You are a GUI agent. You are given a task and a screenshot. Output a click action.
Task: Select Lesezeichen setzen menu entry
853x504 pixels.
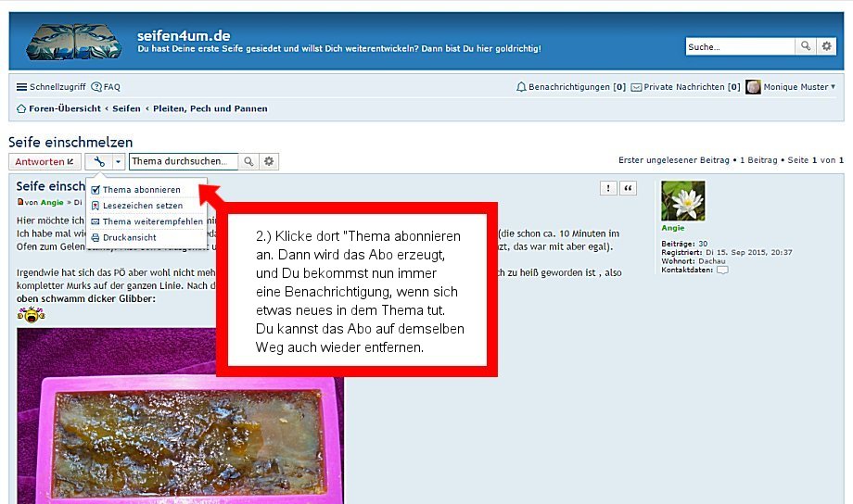click(143, 206)
